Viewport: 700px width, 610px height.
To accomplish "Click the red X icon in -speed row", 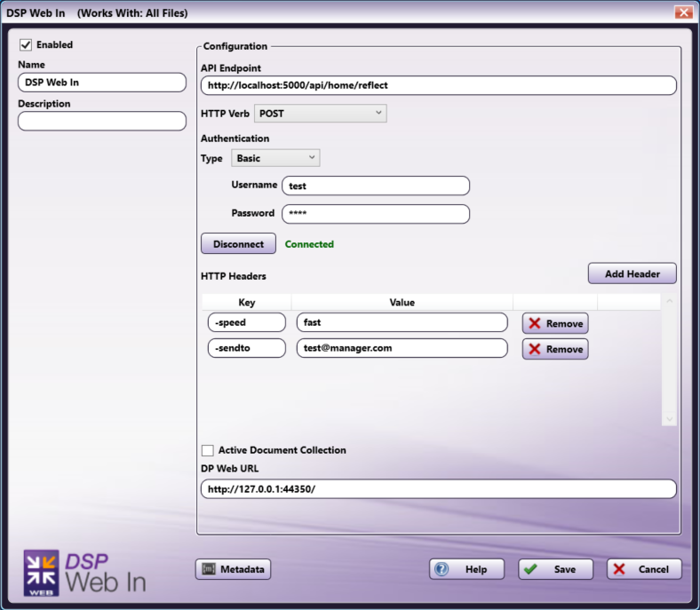I will 535,323.
